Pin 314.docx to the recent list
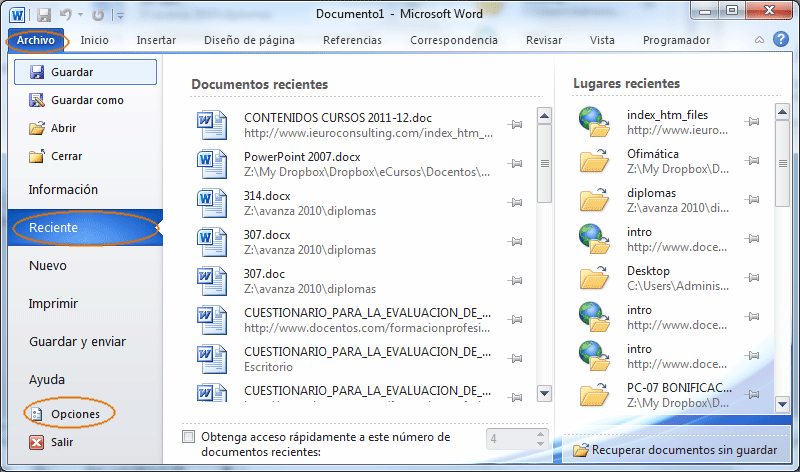The height and width of the screenshot is (472, 800). 515,203
